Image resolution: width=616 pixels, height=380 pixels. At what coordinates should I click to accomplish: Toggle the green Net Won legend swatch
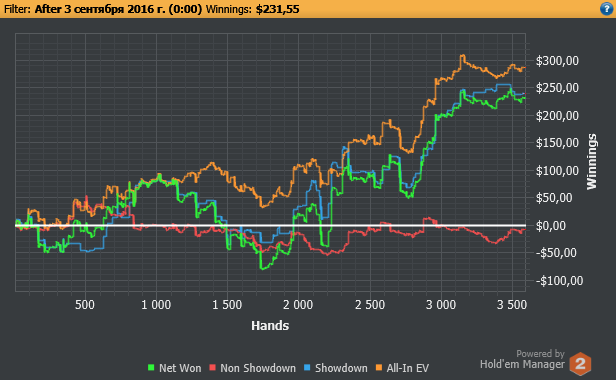(x=151, y=368)
